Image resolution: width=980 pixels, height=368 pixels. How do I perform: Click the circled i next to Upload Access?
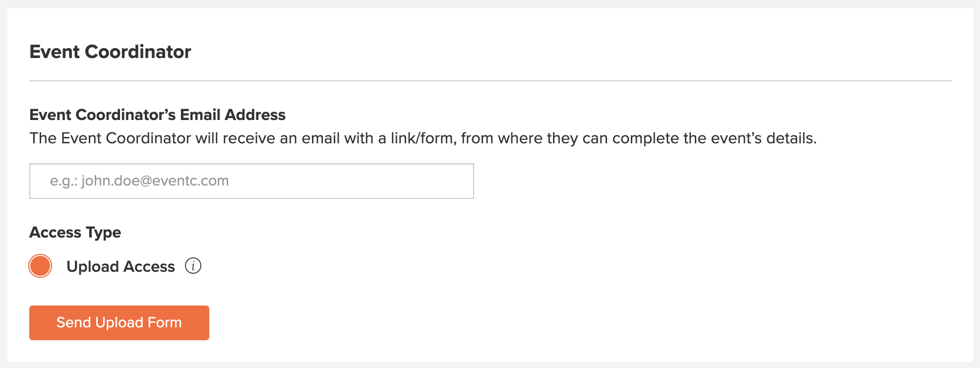(193, 266)
